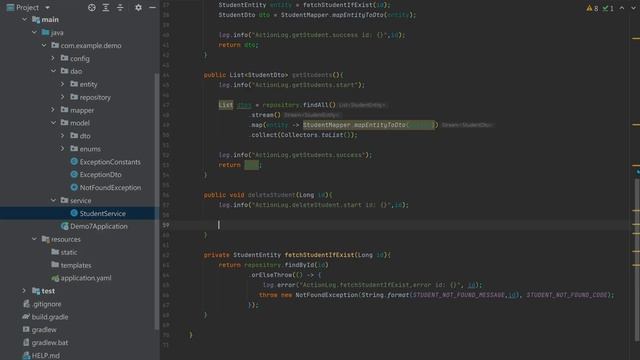Click NotFoundException in throw statement
Viewport: 640px width, 360px height.
pyautogui.click(x=327, y=295)
